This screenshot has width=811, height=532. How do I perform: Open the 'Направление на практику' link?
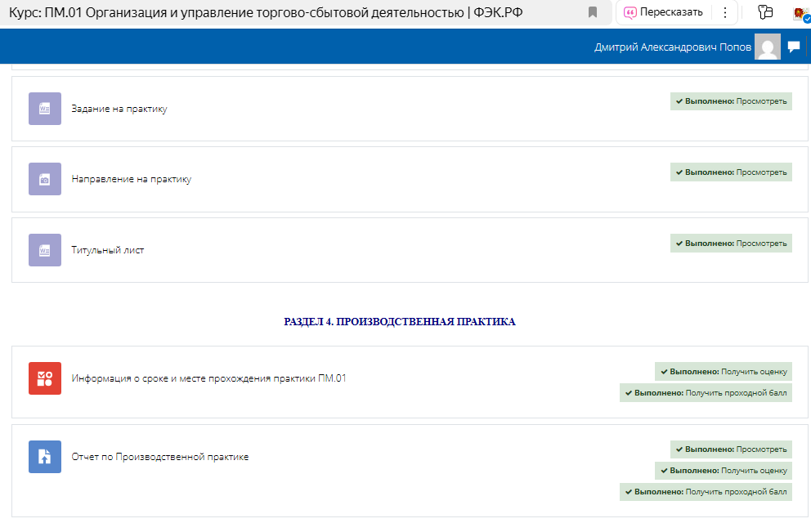[132, 179]
